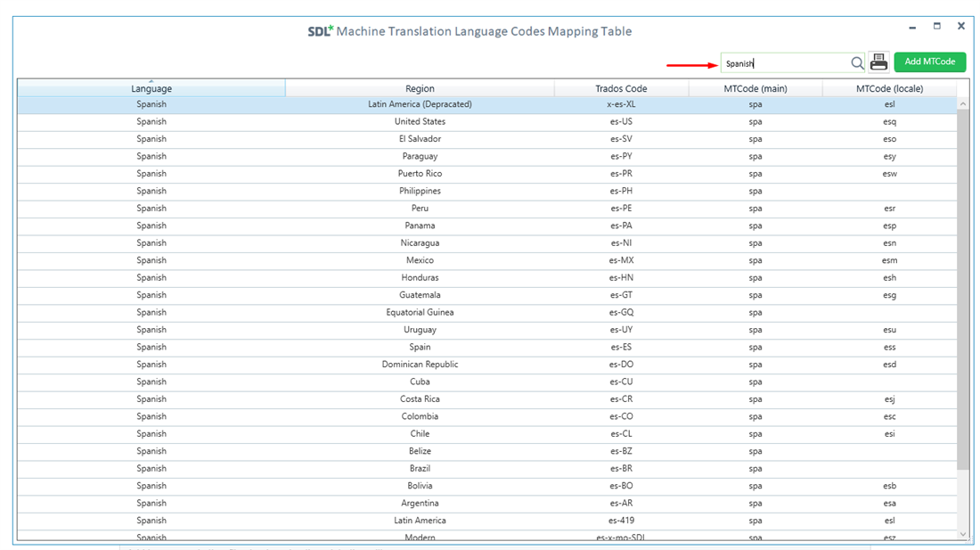Screen dimensions: 980x550
Task: Click the eso locale code cell
Action: (x=889, y=139)
